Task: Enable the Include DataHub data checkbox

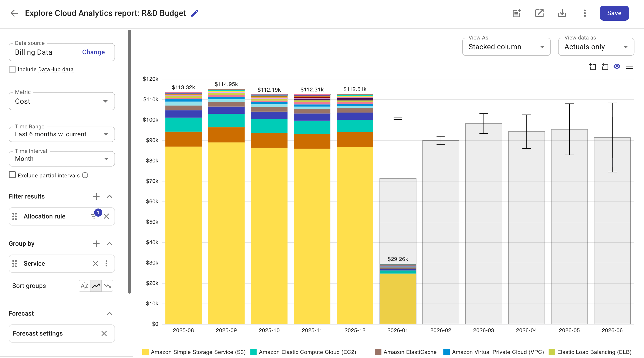Action: click(12, 69)
